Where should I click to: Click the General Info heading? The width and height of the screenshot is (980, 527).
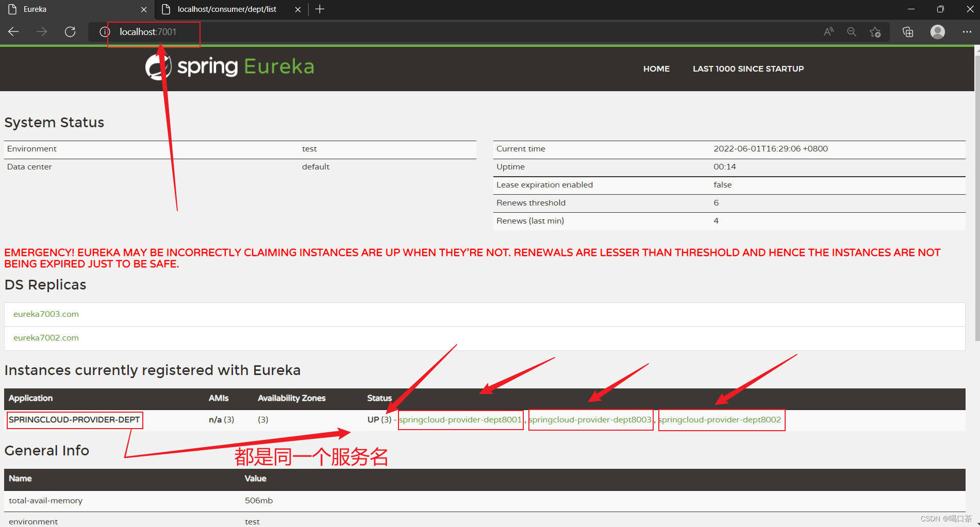[47, 451]
